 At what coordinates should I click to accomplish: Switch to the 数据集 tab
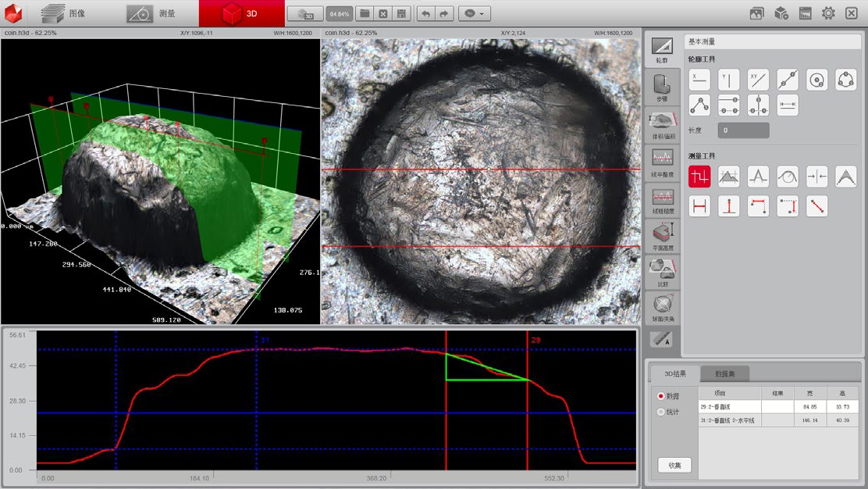coord(726,373)
